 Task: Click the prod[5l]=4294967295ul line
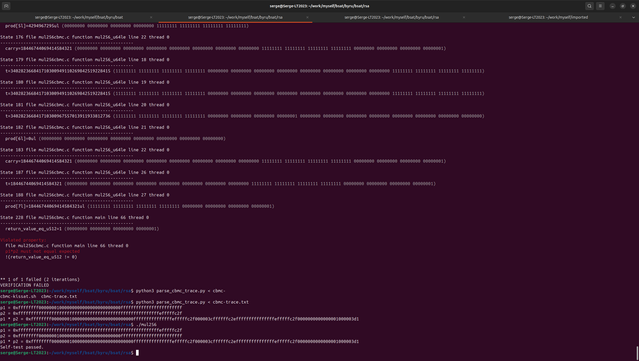(x=127, y=26)
